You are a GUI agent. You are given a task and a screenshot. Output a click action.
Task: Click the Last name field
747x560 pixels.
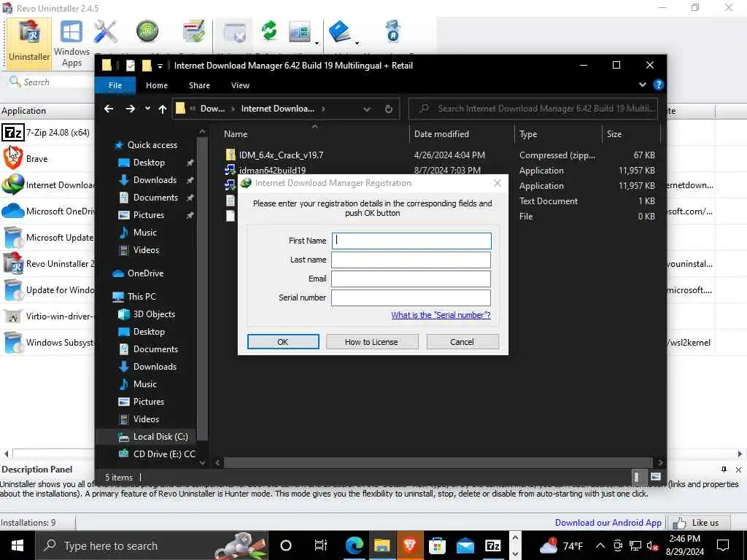coord(411,260)
